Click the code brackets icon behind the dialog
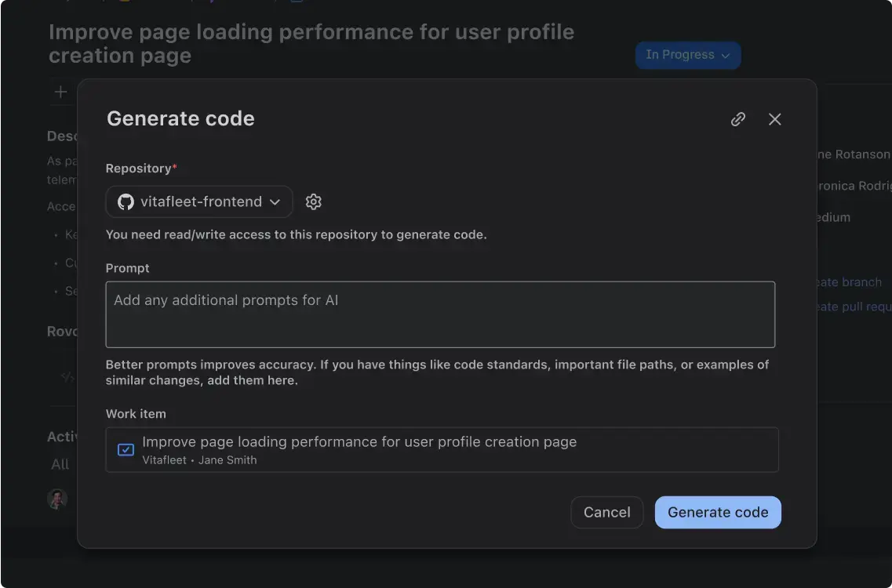 tap(67, 377)
